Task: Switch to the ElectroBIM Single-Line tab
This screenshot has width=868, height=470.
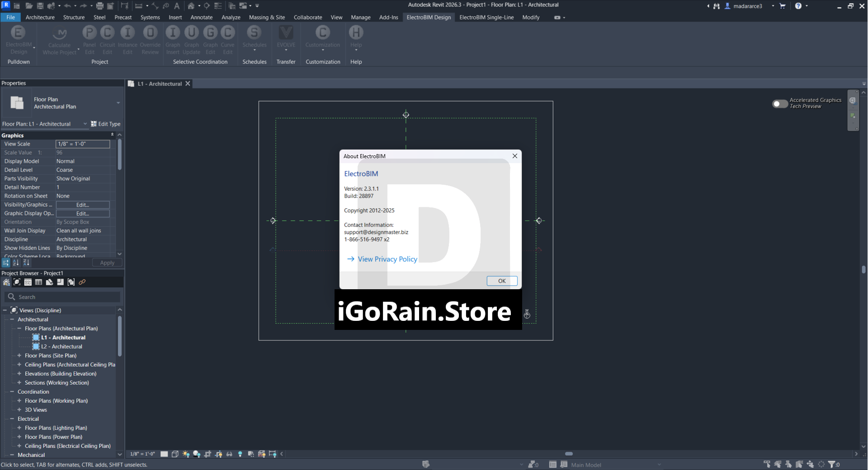Action: [x=486, y=17]
